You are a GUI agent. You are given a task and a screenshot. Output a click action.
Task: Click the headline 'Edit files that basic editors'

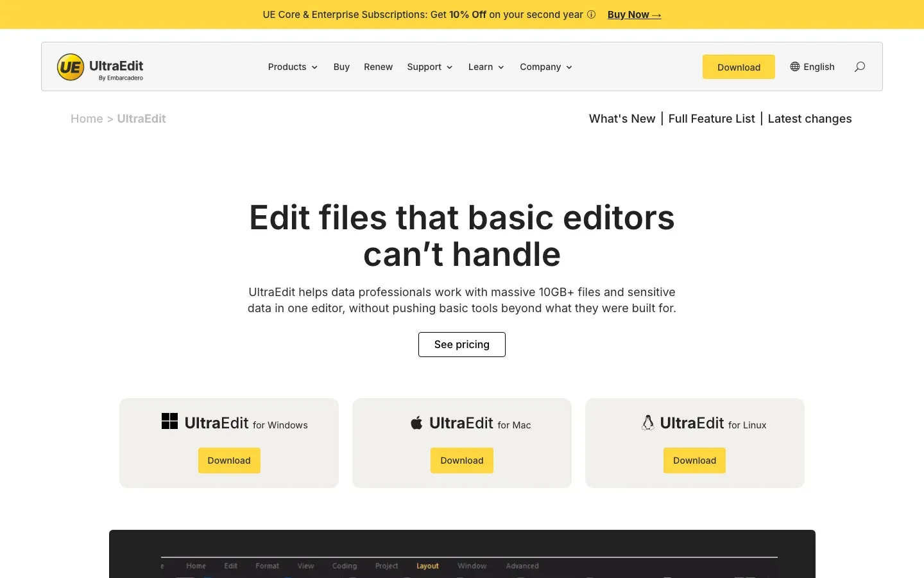click(x=462, y=217)
